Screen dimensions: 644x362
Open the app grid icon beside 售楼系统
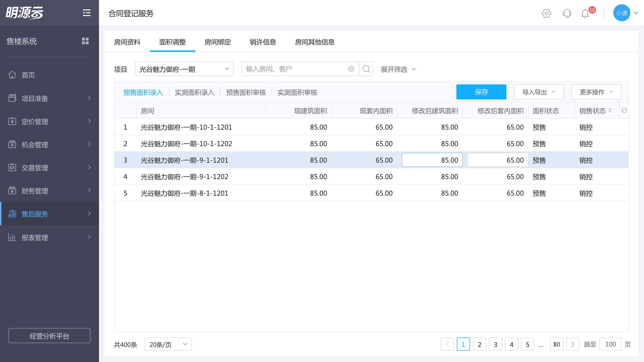coord(85,41)
